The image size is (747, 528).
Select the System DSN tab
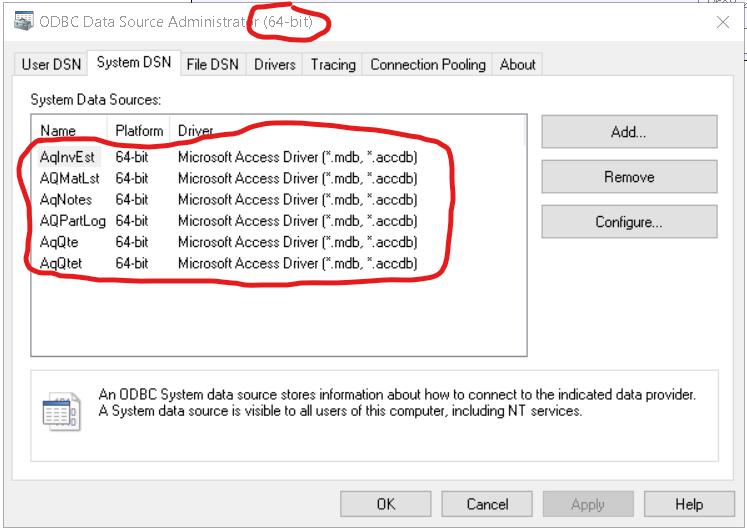tap(133, 63)
